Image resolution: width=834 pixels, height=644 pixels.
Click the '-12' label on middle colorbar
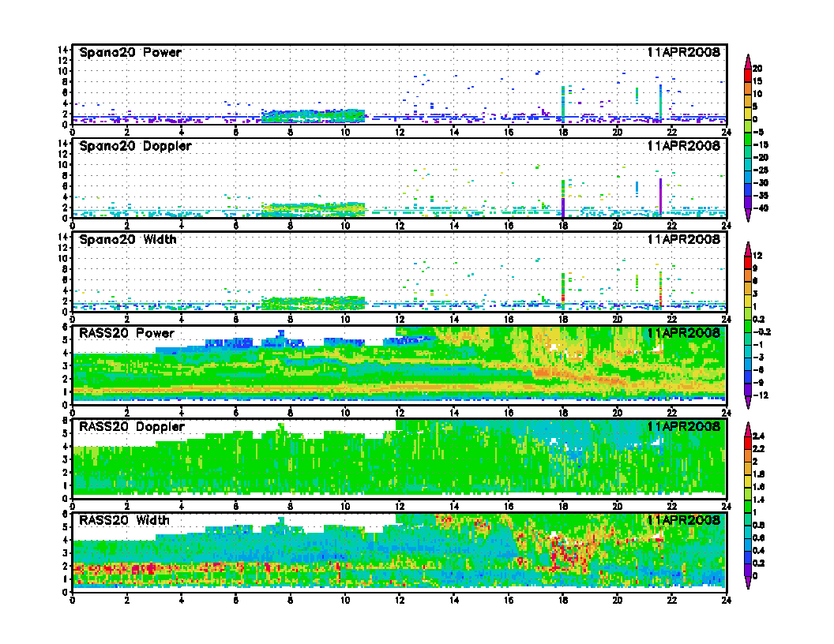pos(760,395)
